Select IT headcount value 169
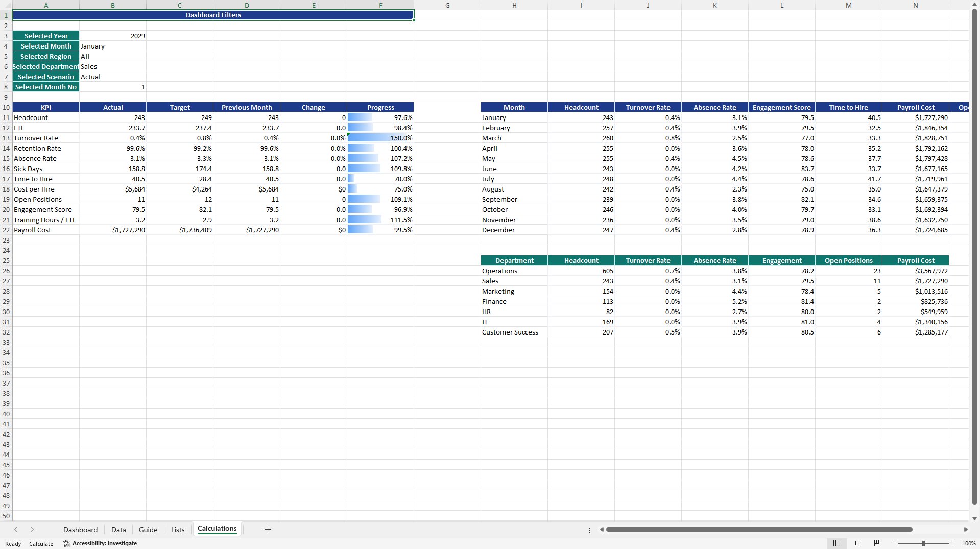 (x=581, y=322)
